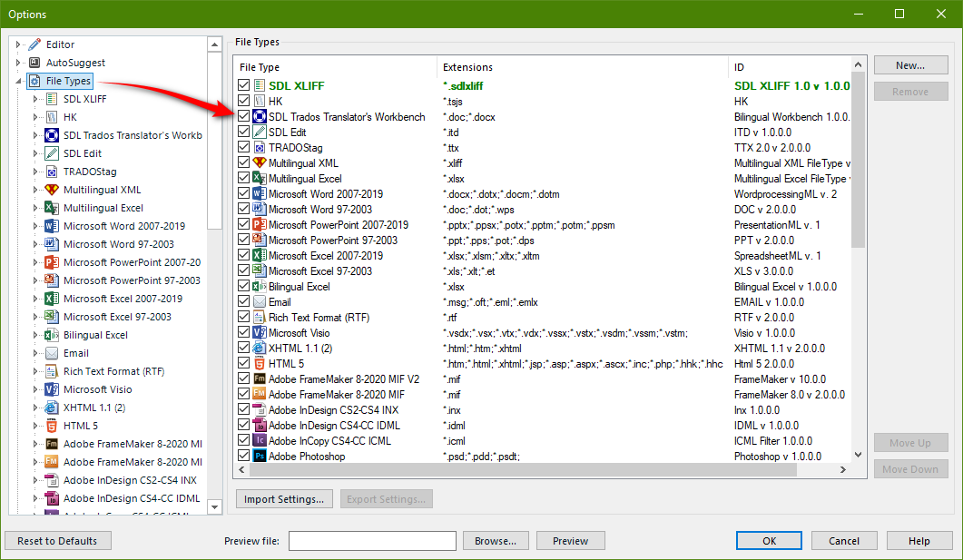Click Adobe InDesign CS4-CC IDML icon in list
Screen dimensions: 963x560
pos(260,425)
